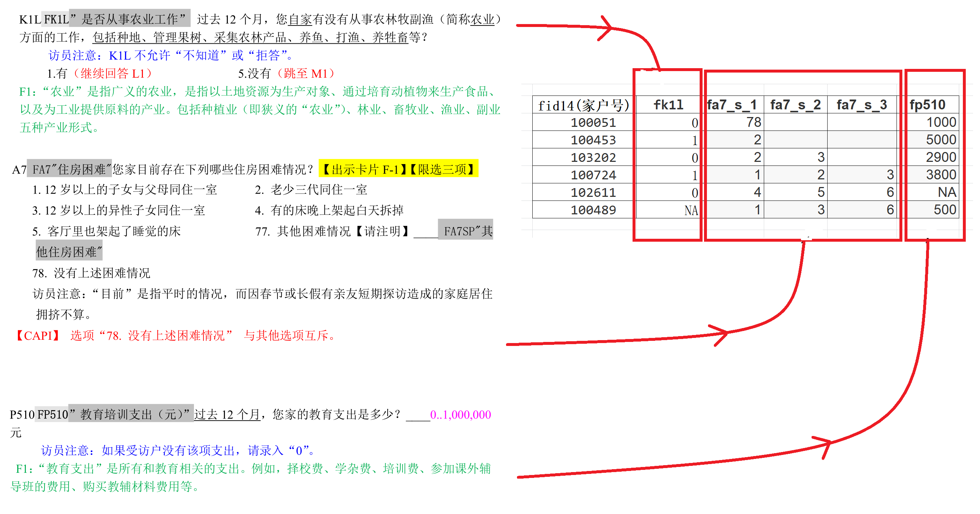Click the yellow highlighted 出示卡片 F-1 label
The image size is (980, 514).
(x=365, y=168)
